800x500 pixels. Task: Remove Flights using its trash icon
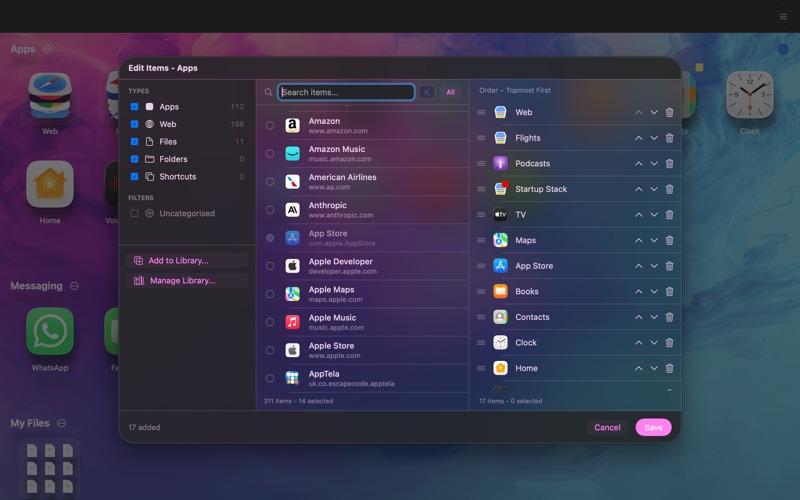(669, 138)
